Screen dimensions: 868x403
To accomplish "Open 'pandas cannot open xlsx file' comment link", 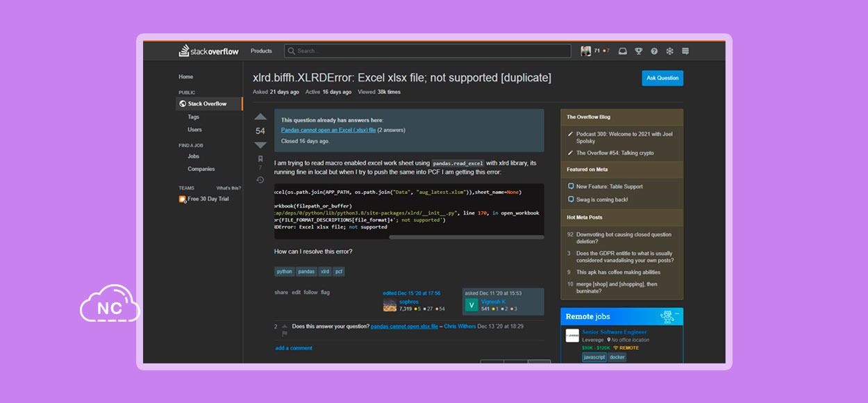I will (x=404, y=326).
